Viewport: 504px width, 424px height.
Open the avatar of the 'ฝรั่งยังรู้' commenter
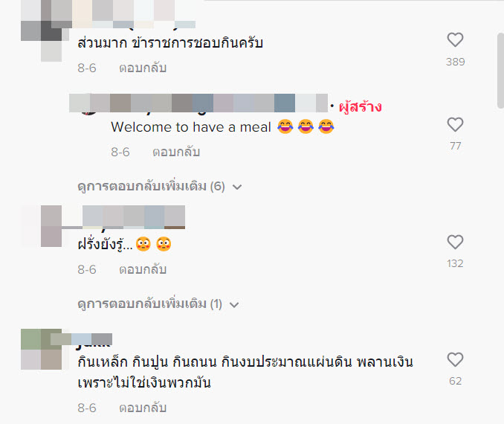click(42, 226)
